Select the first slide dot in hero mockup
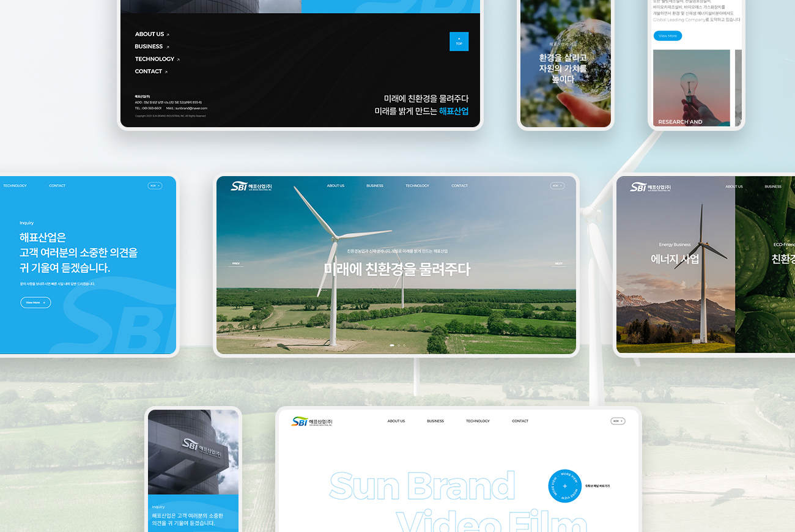Image resolution: width=795 pixels, height=532 pixels. click(392, 345)
